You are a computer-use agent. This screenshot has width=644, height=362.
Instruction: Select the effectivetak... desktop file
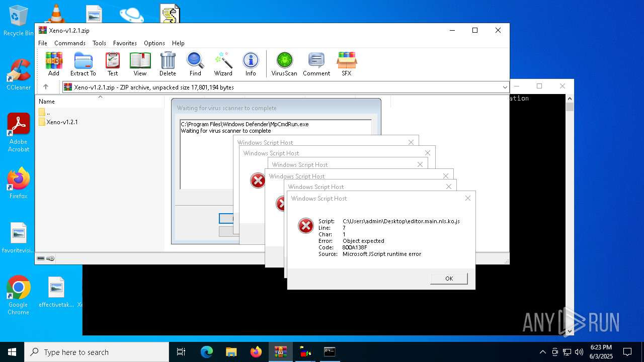56,292
